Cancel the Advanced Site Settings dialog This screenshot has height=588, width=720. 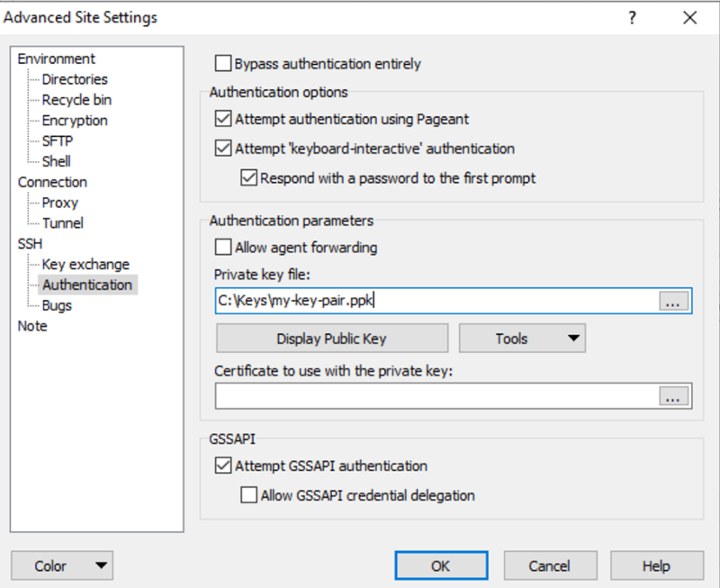point(550,565)
